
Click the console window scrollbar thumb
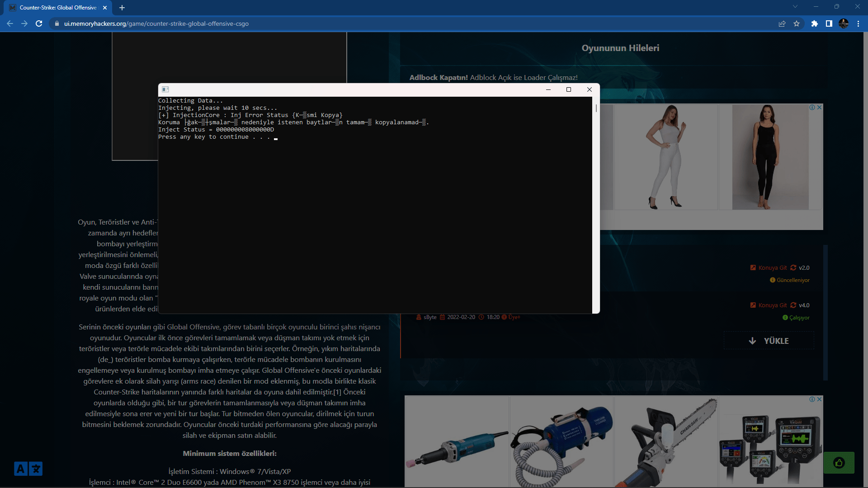pyautogui.click(x=596, y=108)
